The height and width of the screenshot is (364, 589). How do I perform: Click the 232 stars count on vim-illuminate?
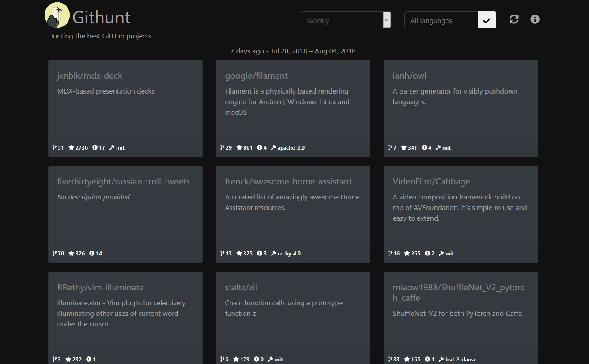click(x=77, y=360)
